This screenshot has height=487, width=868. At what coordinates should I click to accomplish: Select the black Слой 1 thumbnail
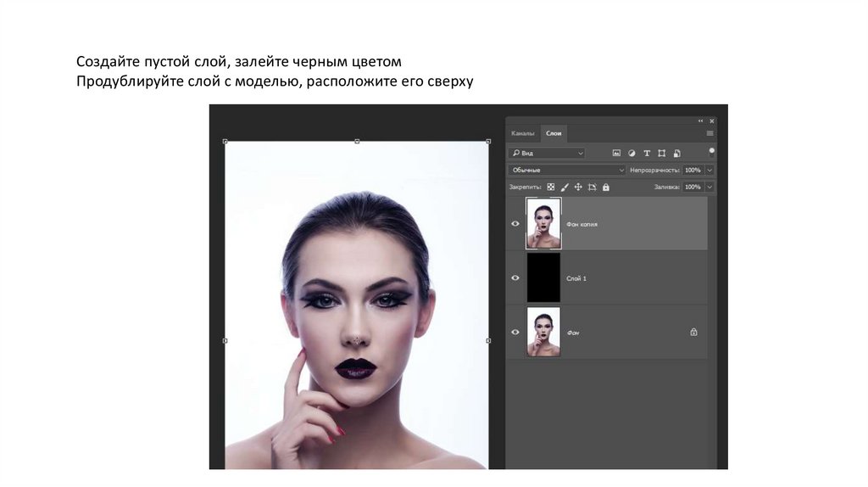click(543, 278)
